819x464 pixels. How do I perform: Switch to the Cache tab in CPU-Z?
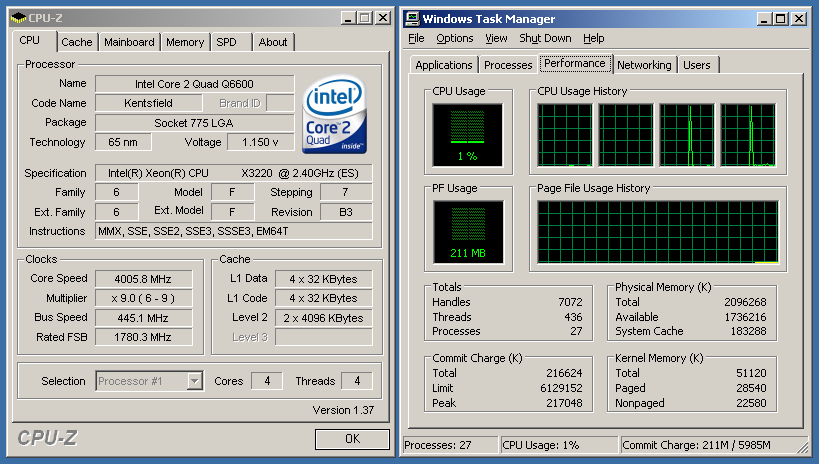point(77,42)
